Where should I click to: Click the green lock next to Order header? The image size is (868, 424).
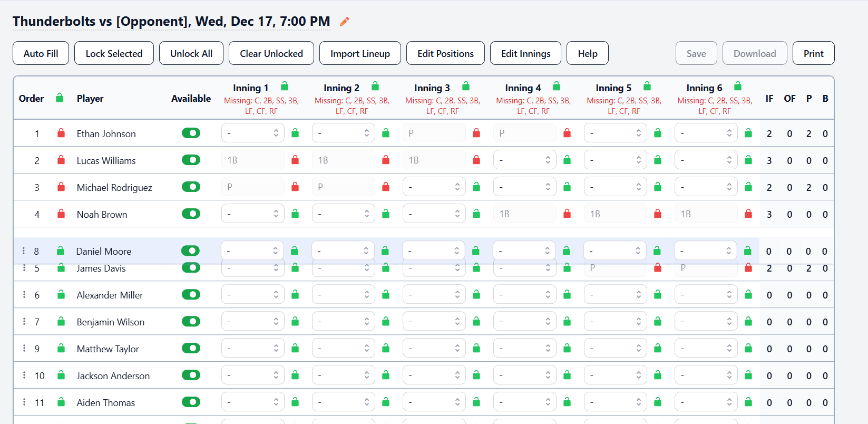coord(60,98)
